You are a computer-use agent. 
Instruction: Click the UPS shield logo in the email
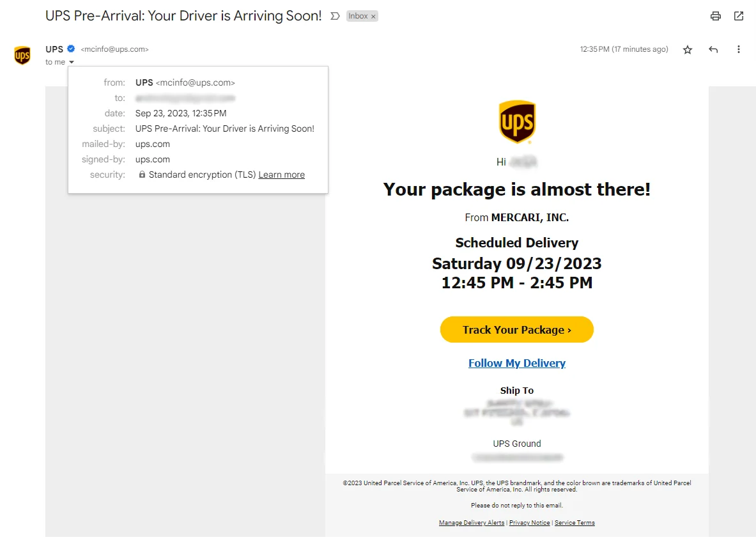[516, 121]
